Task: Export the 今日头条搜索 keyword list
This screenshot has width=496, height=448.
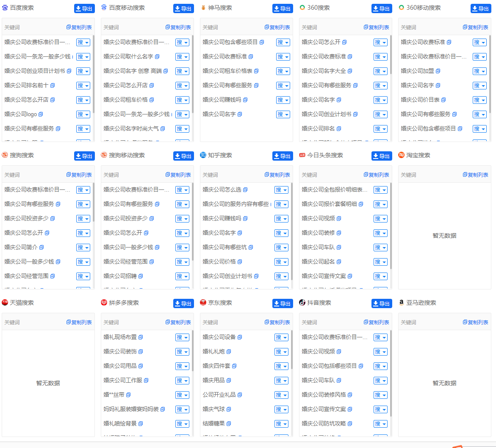Action: point(382,156)
